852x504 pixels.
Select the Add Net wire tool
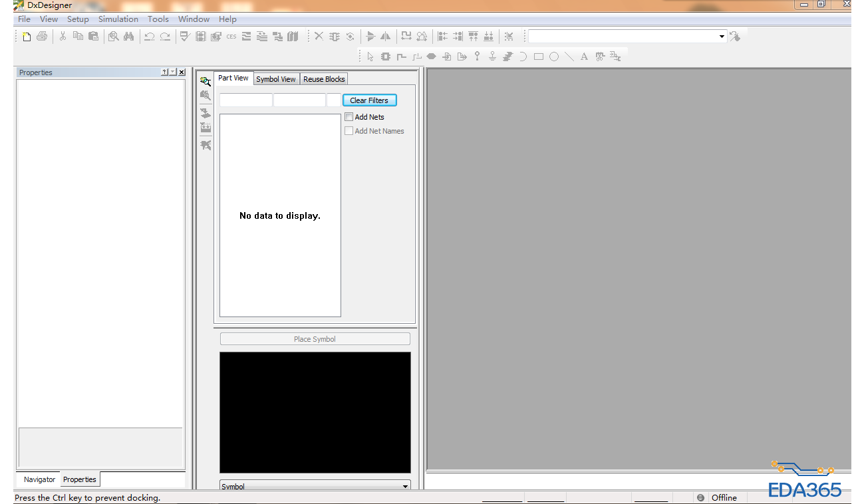coord(401,57)
